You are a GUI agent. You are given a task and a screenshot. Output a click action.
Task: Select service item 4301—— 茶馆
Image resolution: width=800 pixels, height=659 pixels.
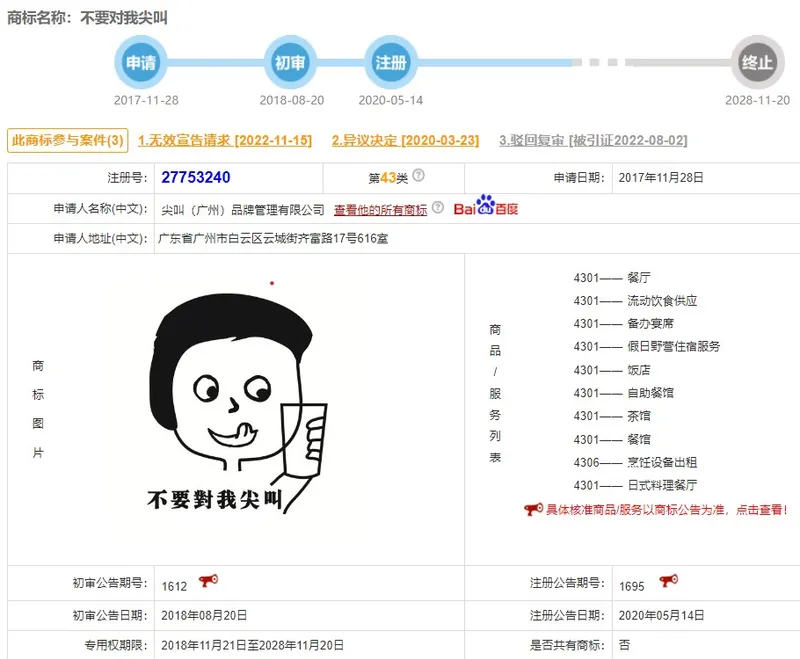tap(612, 416)
